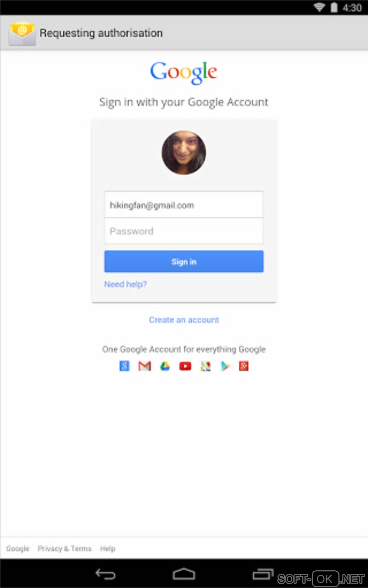Click the Help footer link
Viewport: 368px width, 588px height.
(108, 549)
